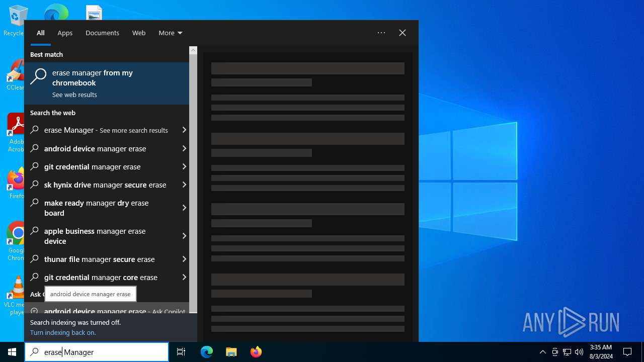Ask Copilot about android device manager erase
The image size is (644, 362).
[107, 308]
